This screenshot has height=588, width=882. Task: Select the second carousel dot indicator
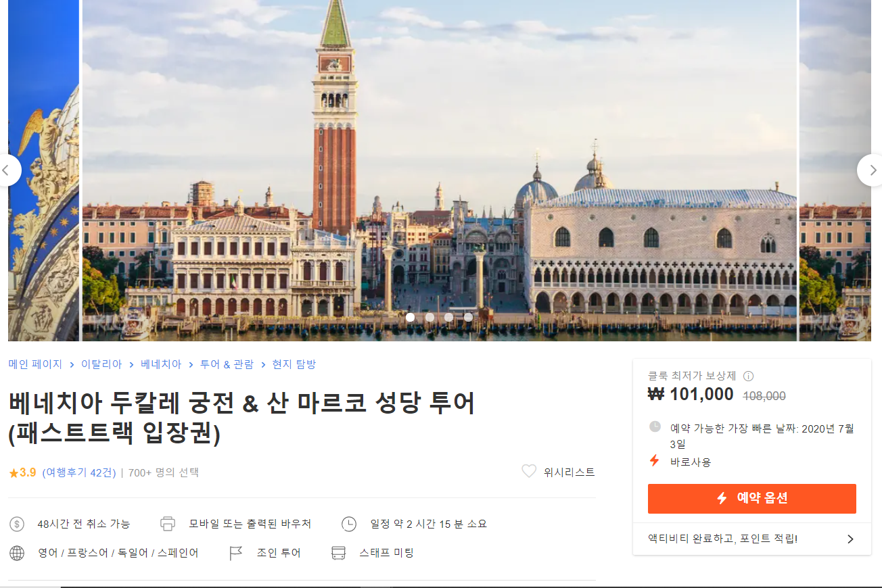pos(430,317)
